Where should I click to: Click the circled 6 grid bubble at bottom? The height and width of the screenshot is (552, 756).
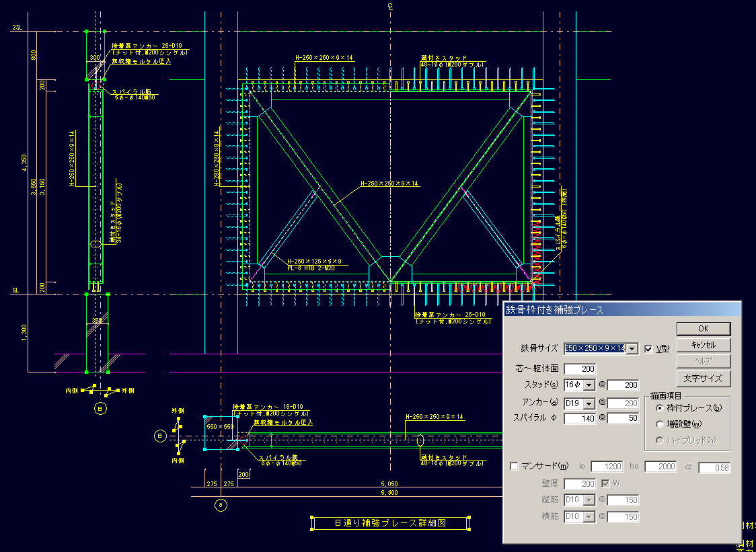point(219,504)
